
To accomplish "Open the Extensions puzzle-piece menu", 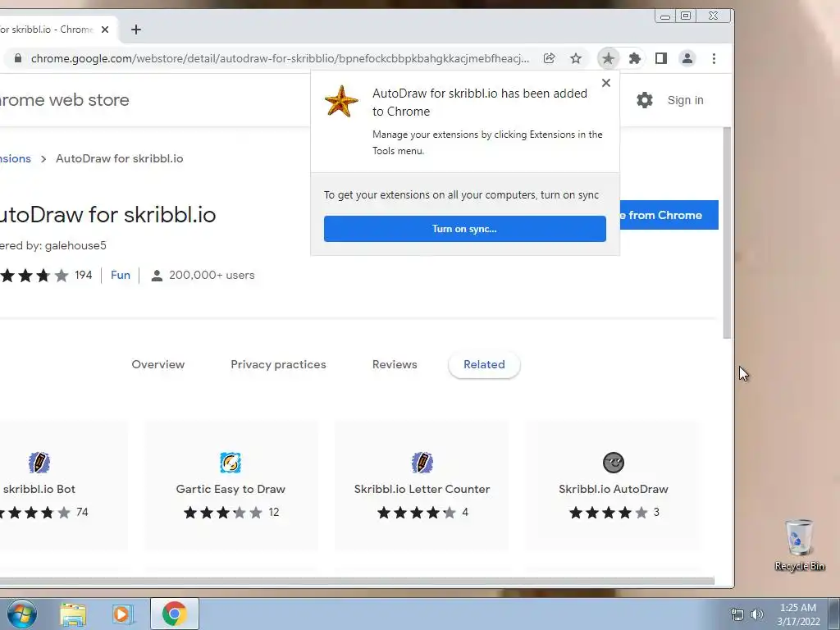I will (634, 58).
